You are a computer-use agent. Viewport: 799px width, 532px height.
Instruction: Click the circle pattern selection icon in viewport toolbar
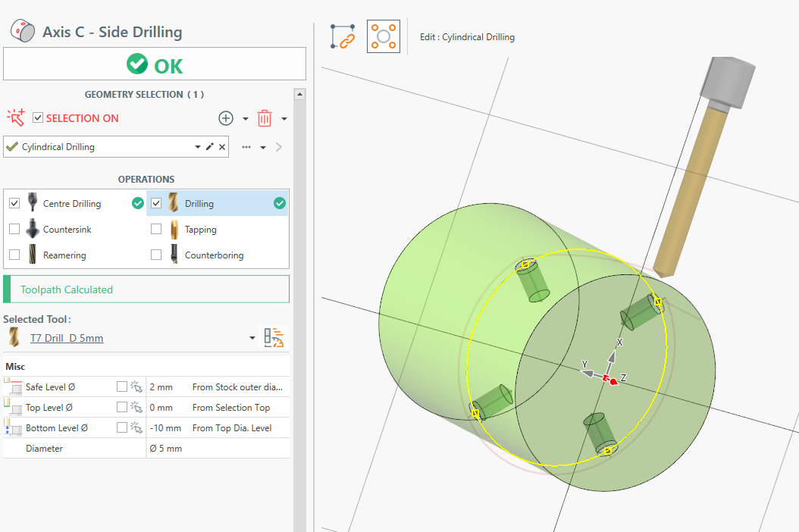(x=383, y=36)
